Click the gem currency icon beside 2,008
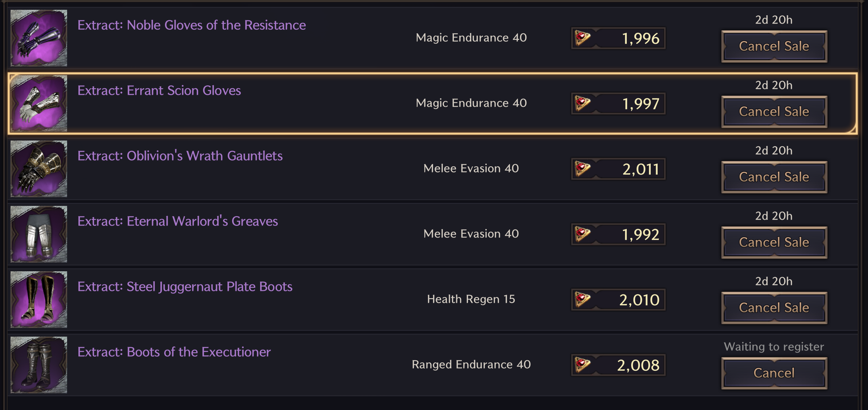 (583, 365)
